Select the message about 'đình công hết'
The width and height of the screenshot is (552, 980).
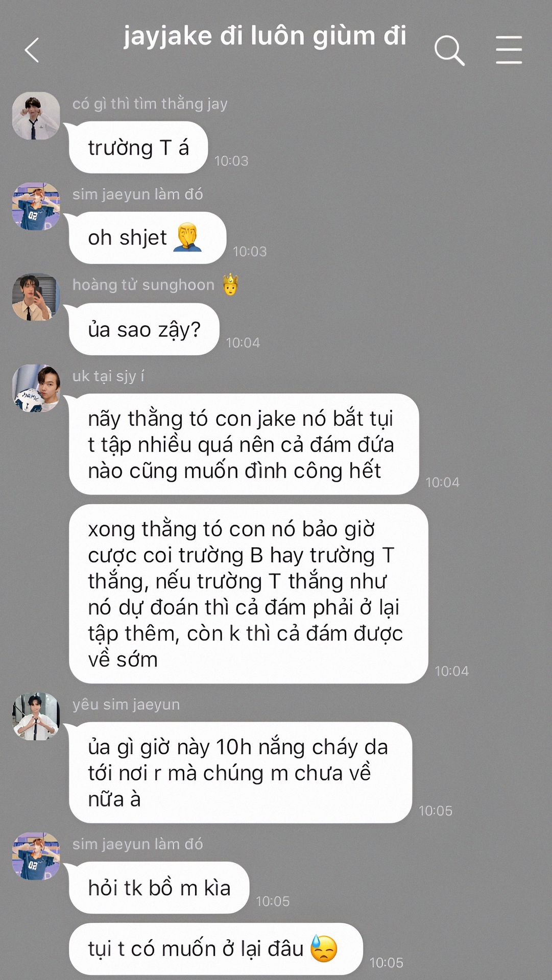(244, 444)
